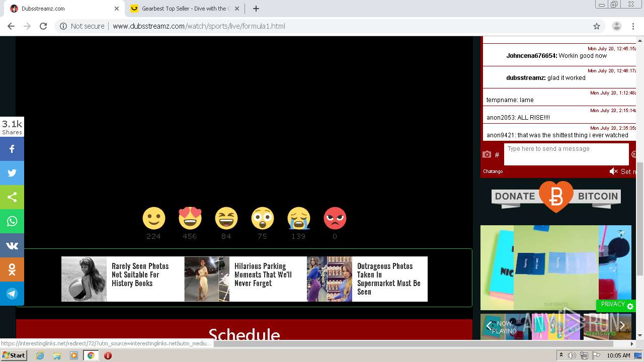Open Windows Start menu
Viewport: 644px width, 362px height.
tap(14, 355)
